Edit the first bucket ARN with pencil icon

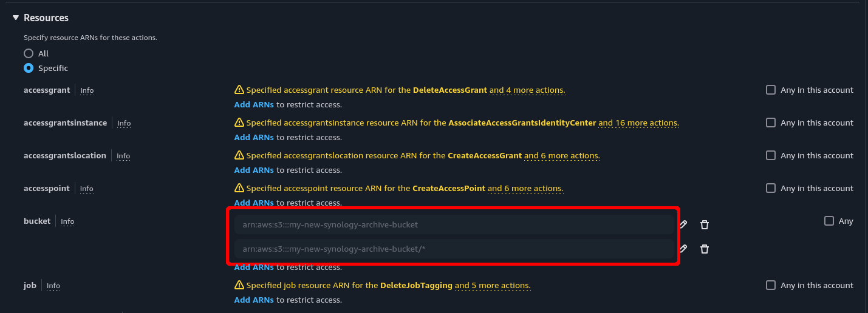click(683, 224)
